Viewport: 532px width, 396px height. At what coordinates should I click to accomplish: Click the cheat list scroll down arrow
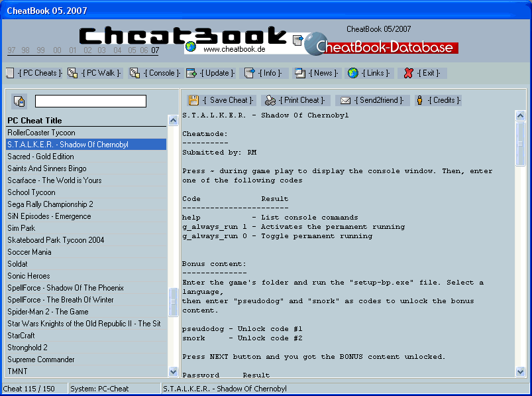click(x=174, y=371)
